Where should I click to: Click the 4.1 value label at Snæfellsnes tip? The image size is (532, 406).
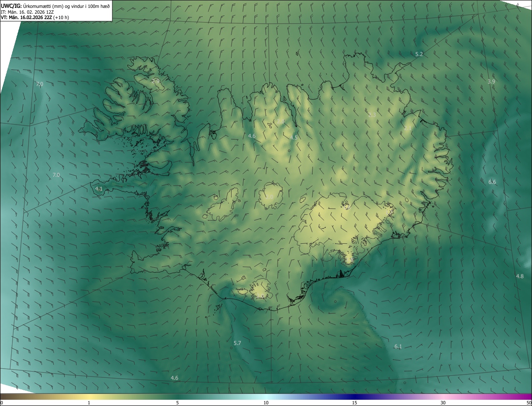[x=99, y=189]
